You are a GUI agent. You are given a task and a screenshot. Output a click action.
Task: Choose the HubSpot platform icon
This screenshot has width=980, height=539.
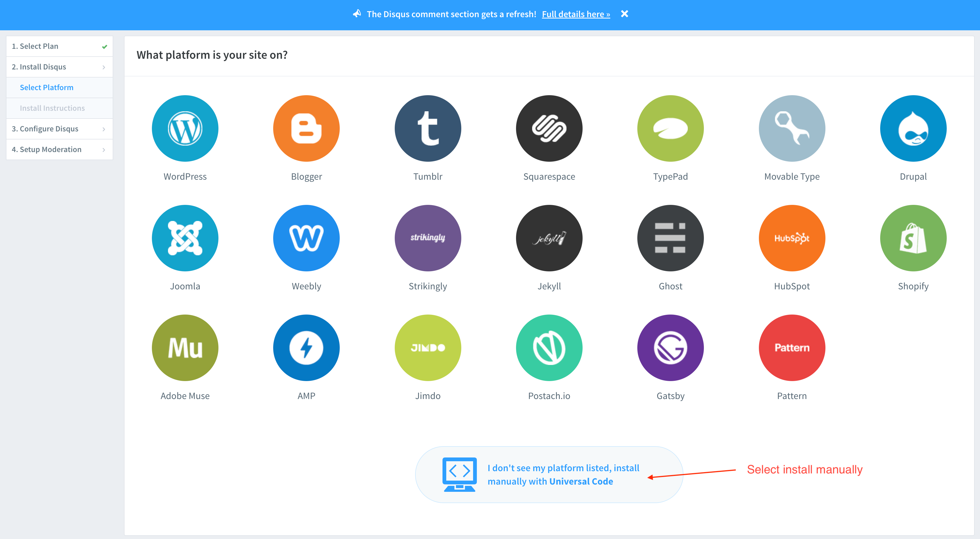pyautogui.click(x=792, y=238)
